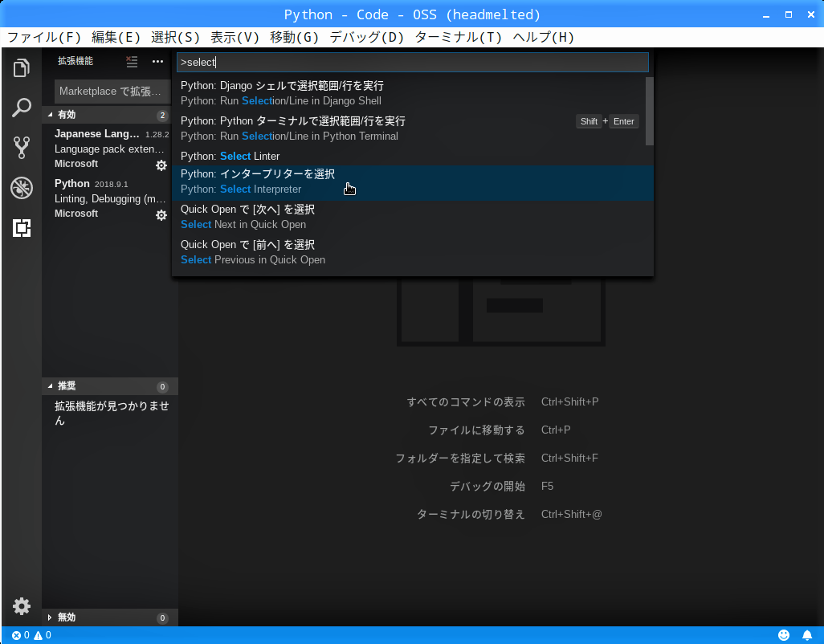
Task: Click the フォルダーを指定して検索 hint text
Action: [460, 458]
